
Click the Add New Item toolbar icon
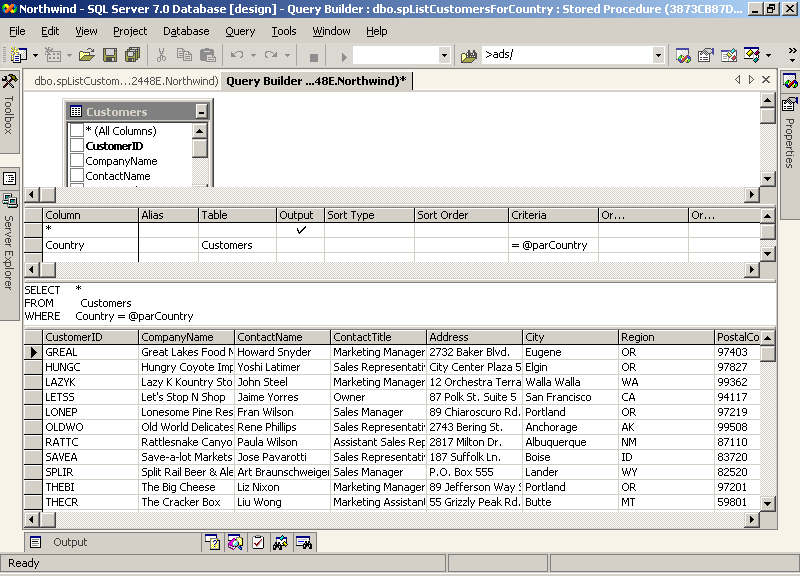(x=53, y=55)
